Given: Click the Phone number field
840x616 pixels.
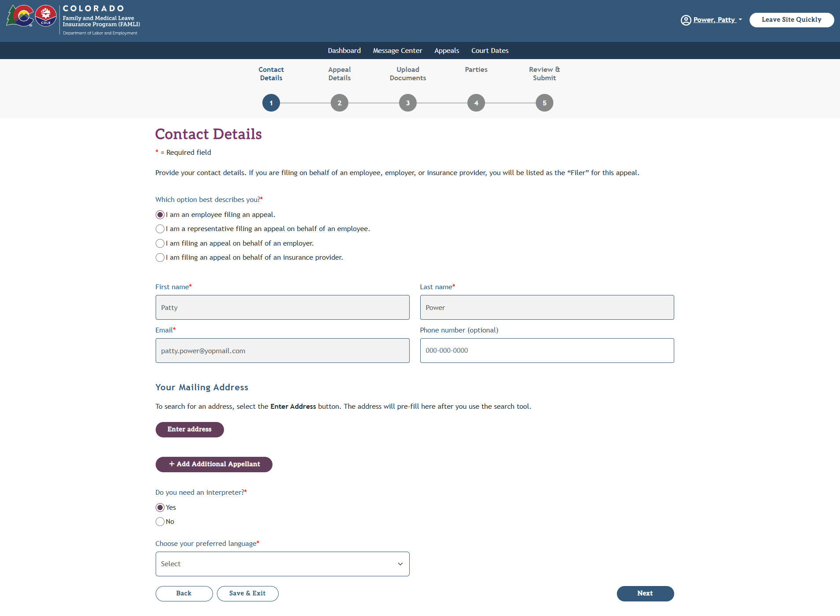Looking at the screenshot, I should [547, 351].
